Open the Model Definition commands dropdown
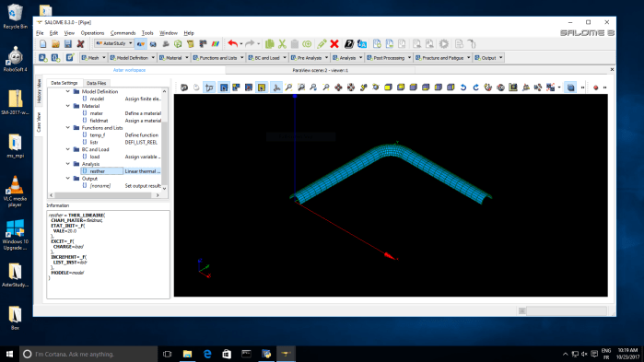This screenshot has height=362, width=644. 132,58
